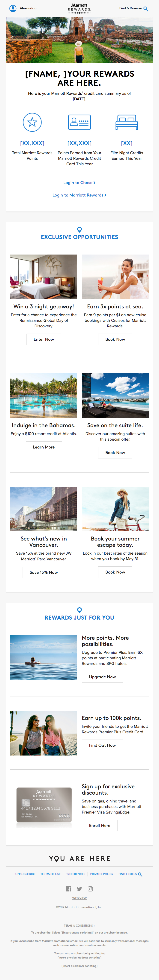Open the Twitter icon in footer
This screenshot has height=980, width=159.
point(79,889)
